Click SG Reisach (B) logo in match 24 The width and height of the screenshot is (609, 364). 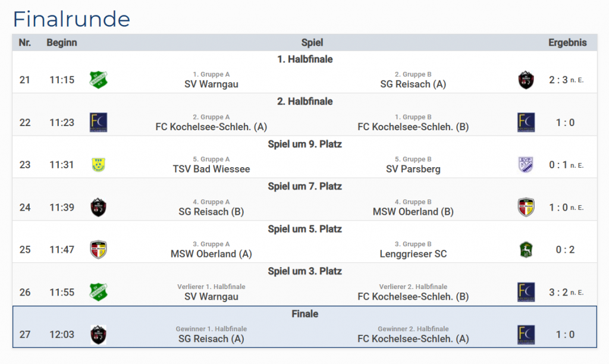[x=98, y=207]
